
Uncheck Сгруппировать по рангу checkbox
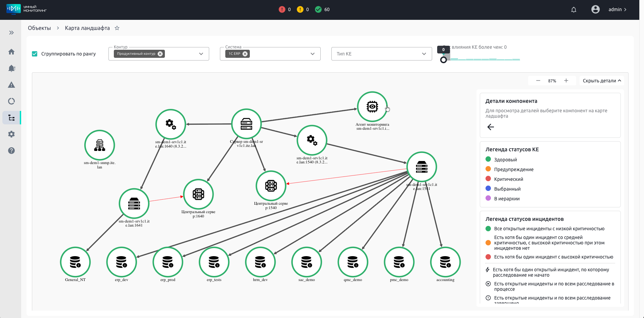[35, 54]
